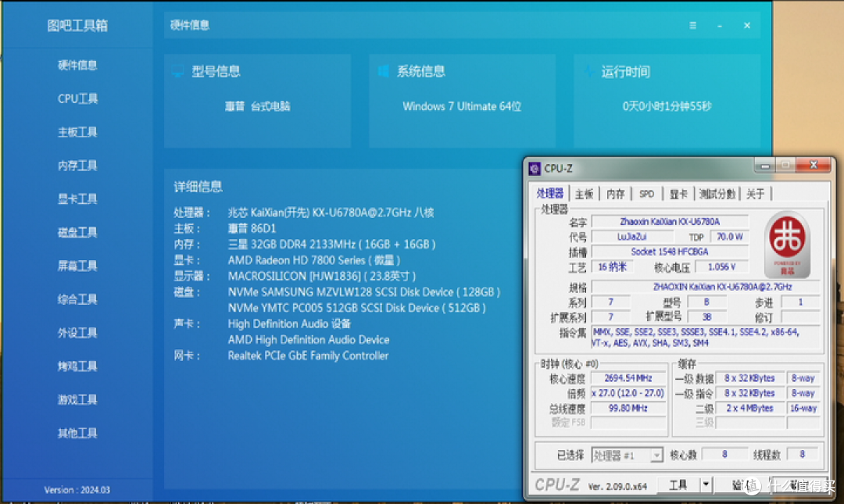Click the processor line KX-U6780A@2.7GHz 八核
Image resolution: width=844 pixels, height=504 pixels.
click(x=331, y=213)
